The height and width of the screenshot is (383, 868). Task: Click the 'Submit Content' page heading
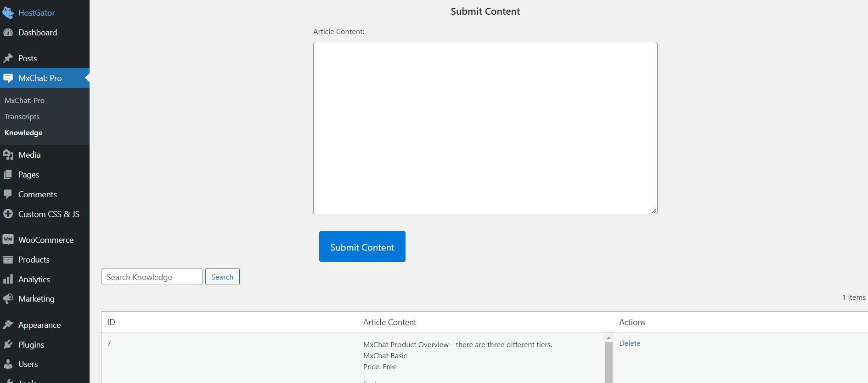[485, 11]
